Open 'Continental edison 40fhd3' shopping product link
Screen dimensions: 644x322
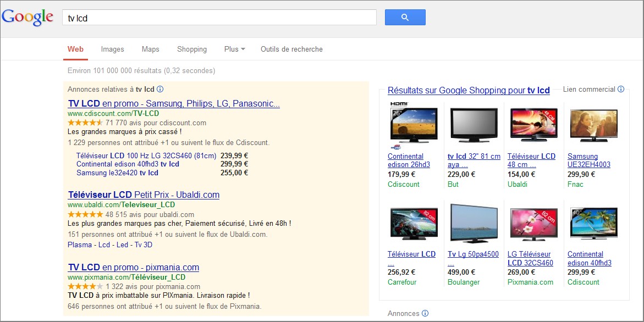click(590, 258)
